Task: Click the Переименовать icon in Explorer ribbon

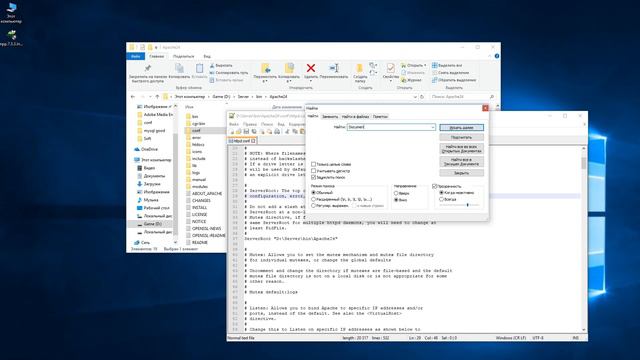Action: coord(334,68)
